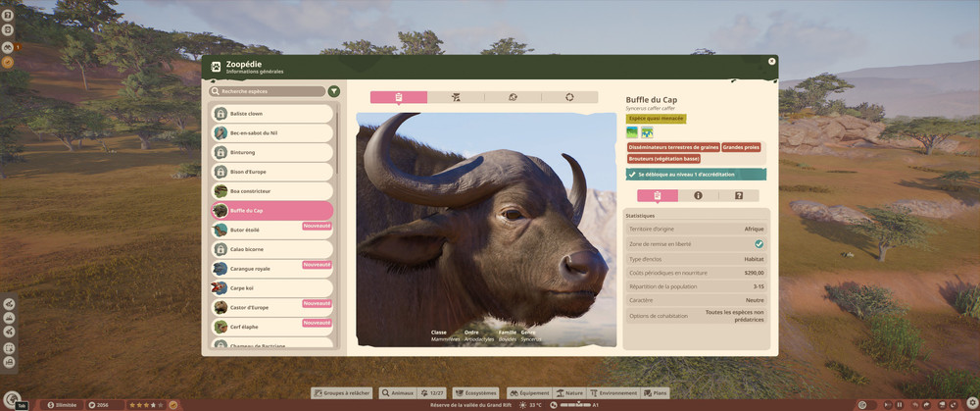Select Calao bicorne in species list

(271, 249)
